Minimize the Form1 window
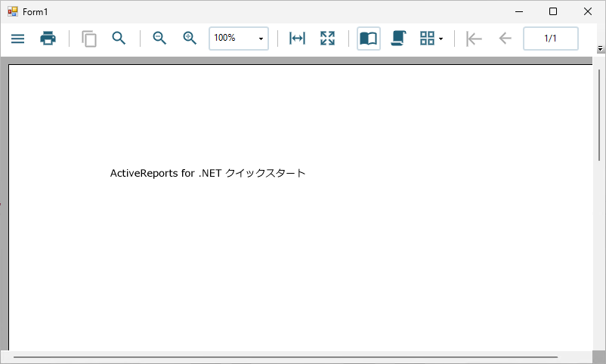The height and width of the screenshot is (364, 606). (519, 11)
